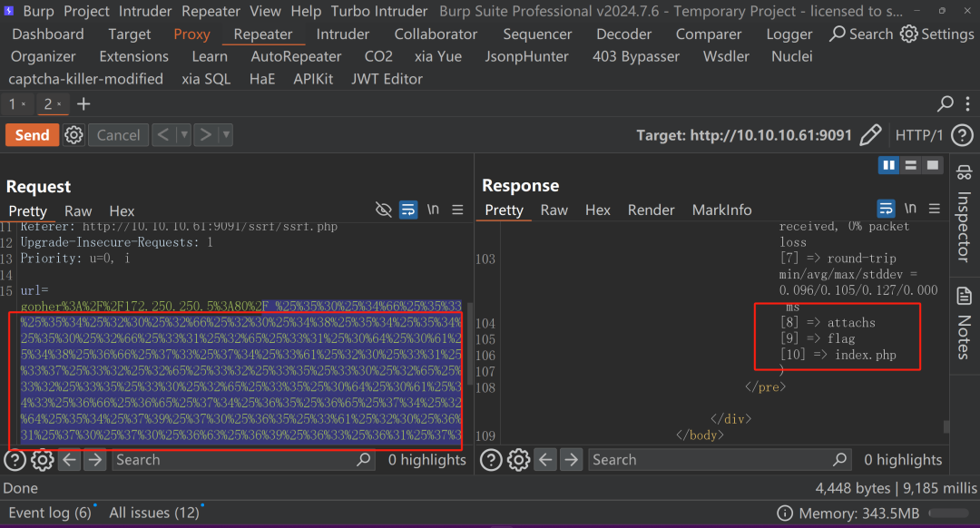Open the Inspector side panel
The width and height of the screenshot is (980, 528).
tap(964, 214)
